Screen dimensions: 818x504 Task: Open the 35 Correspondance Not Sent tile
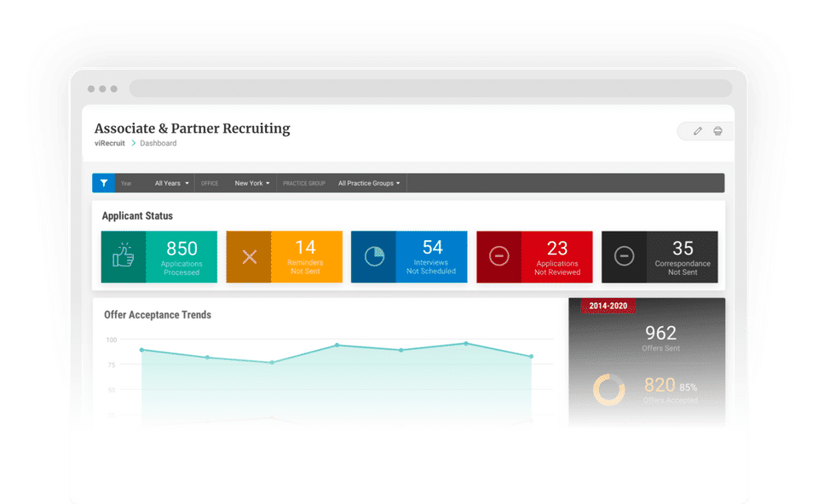(660, 257)
